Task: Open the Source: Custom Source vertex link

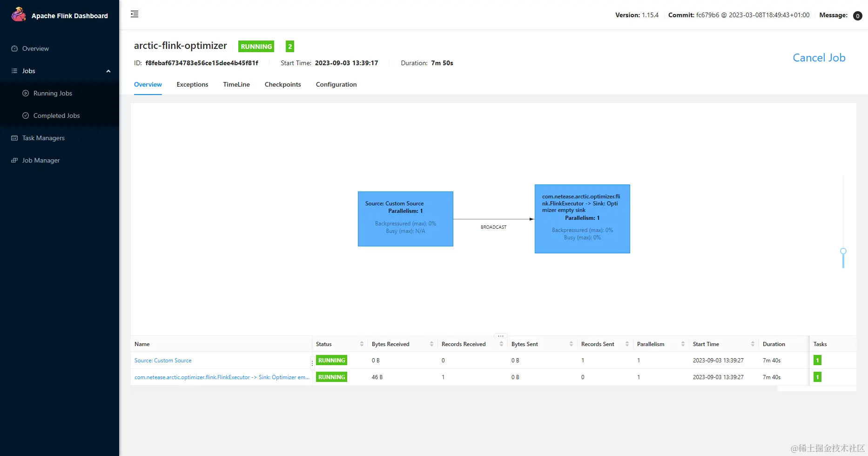Action: tap(163, 361)
